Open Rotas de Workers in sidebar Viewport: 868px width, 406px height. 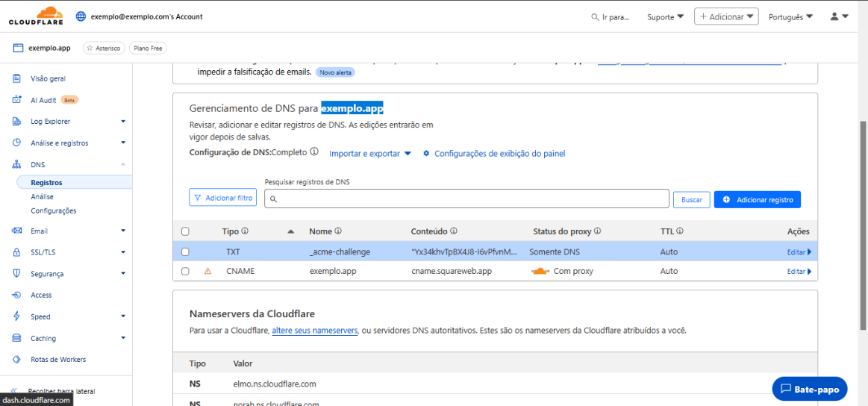(58, 360)
